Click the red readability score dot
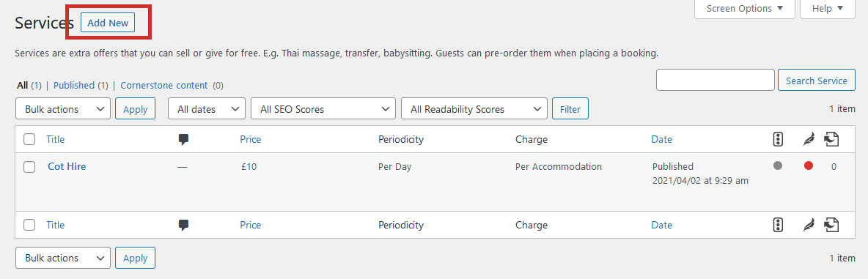868x279 pixels. 809,165
